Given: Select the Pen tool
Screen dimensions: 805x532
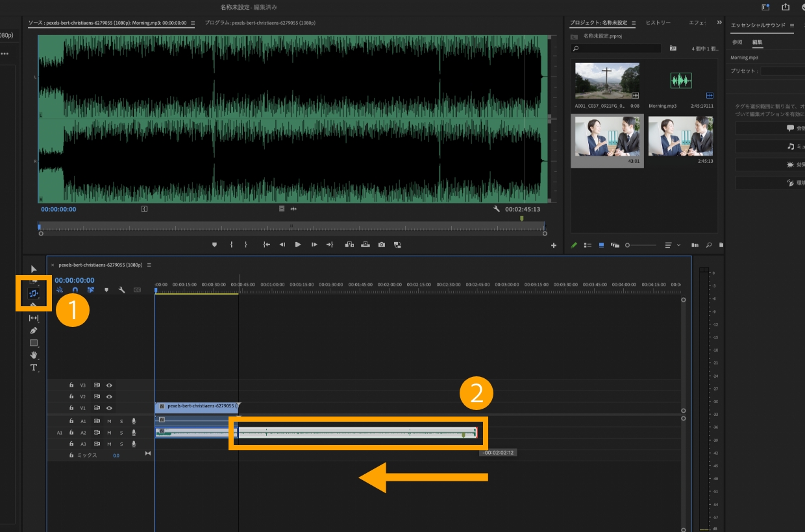Looking at the screenshot, I should tap(34, 330).
